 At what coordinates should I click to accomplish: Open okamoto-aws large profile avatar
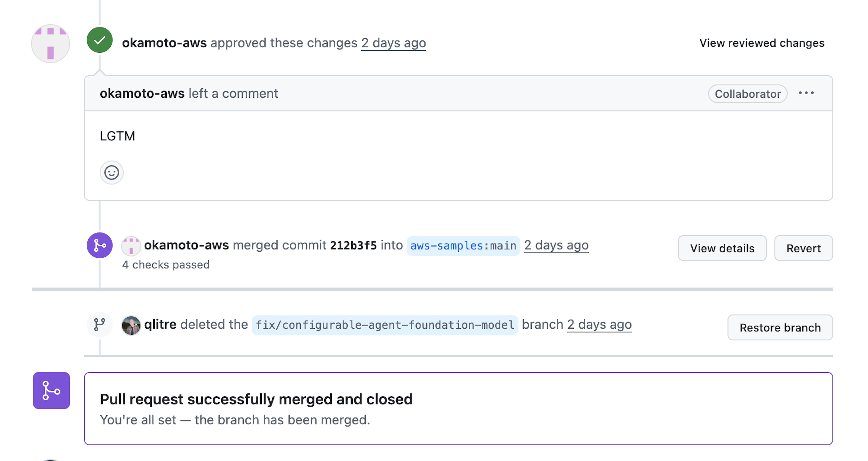[51, 43]
